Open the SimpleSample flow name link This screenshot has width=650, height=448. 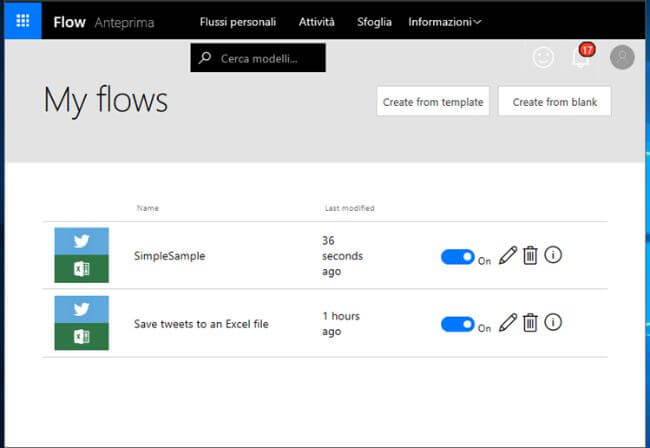click(169, 256)
